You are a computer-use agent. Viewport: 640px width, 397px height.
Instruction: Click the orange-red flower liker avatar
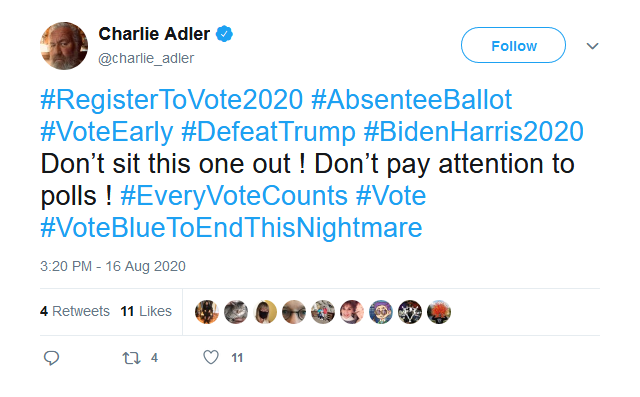point(439,312)
